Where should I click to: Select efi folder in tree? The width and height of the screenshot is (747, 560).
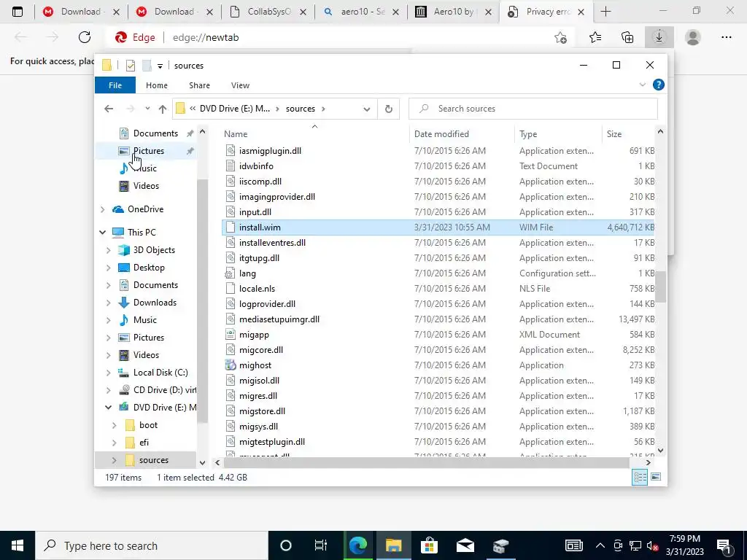[144, 443]
